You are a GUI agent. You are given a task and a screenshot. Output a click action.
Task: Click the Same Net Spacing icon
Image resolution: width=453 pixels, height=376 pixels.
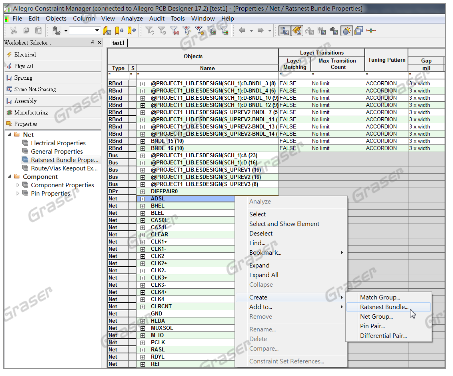(x=9, y=89)
